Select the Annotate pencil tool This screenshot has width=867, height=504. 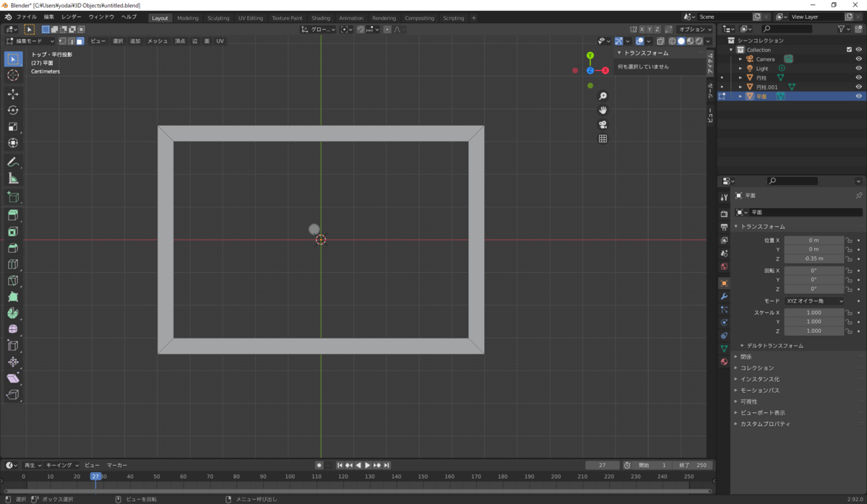[x=13, y=162]
